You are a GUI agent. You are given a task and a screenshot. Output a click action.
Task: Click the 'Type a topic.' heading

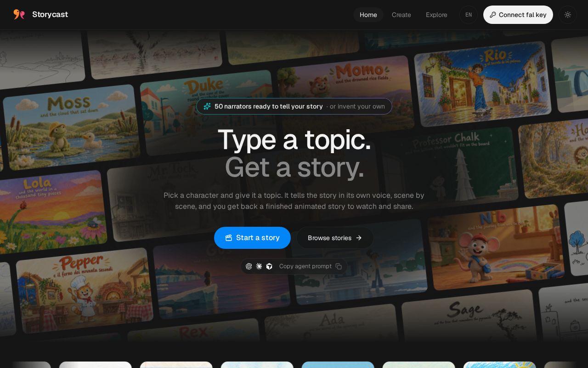294,139
